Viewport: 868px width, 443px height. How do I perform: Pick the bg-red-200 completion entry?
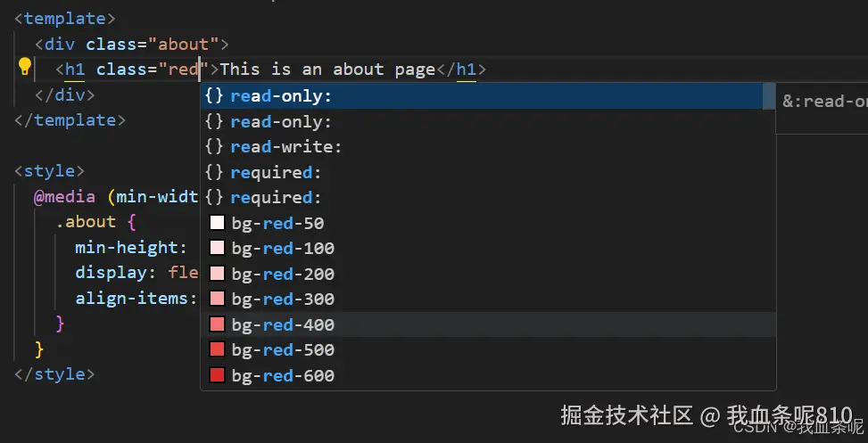[x=282, y=274]
